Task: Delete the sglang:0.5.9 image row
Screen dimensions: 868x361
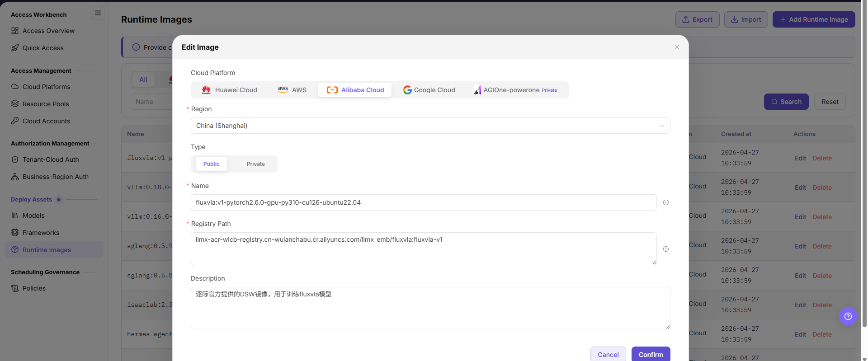Action: (x=822, y=246)
